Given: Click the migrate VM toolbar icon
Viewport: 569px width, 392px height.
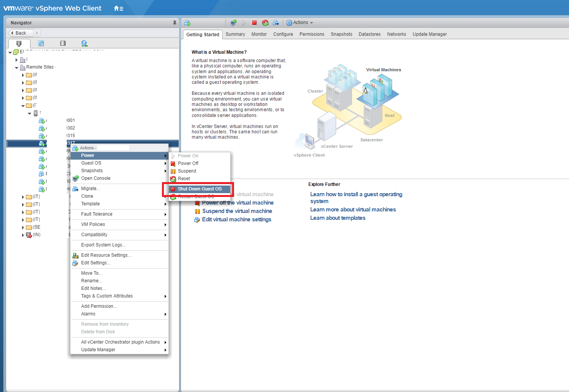Looking at the screenshot, I should [276, 23].
